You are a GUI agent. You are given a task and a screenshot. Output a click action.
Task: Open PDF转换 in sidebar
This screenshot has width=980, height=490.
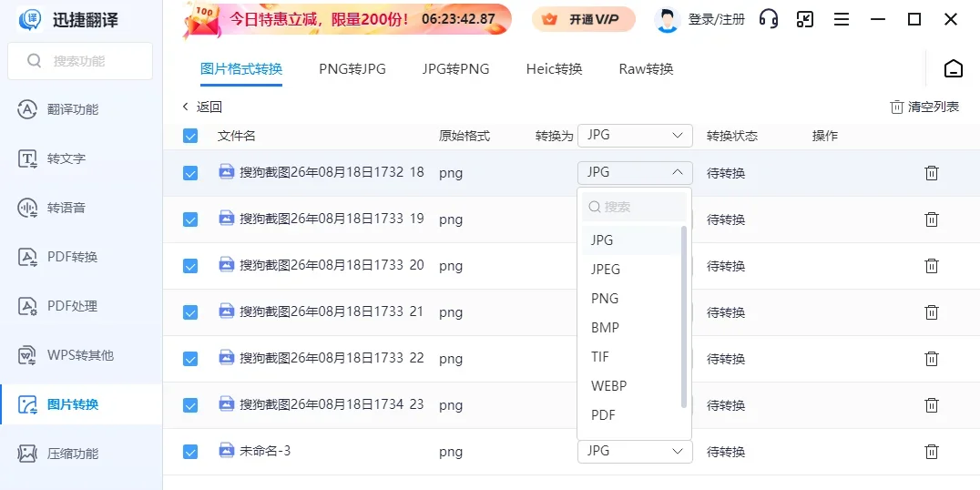pos(81,257)
